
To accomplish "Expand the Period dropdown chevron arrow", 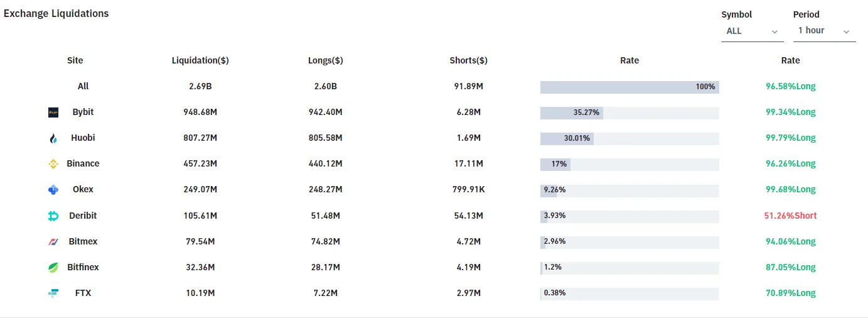I will coord(846,31).
